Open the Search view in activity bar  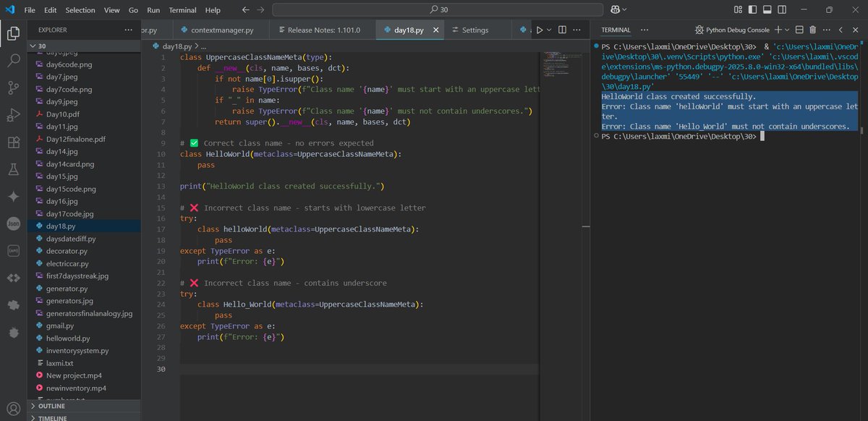pyautogui.click(x=13, y=61)
